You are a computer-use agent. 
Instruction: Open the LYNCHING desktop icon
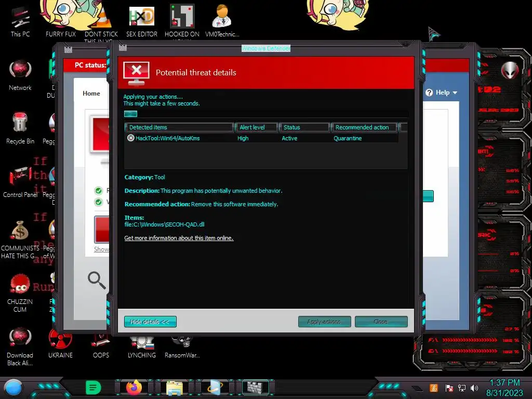point(141,346)
